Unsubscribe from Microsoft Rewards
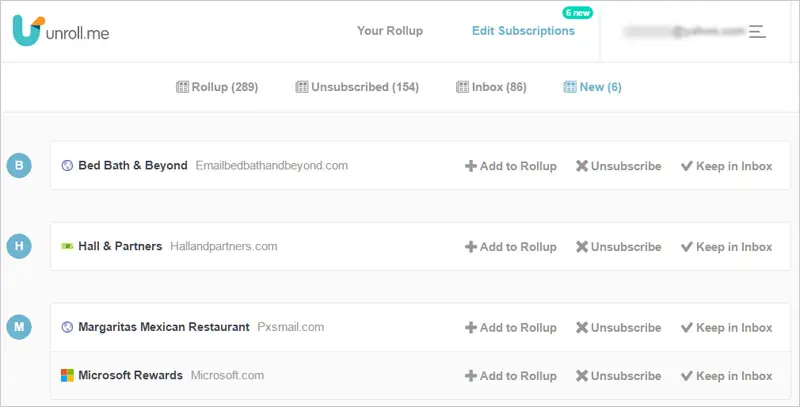 point(618,376)
